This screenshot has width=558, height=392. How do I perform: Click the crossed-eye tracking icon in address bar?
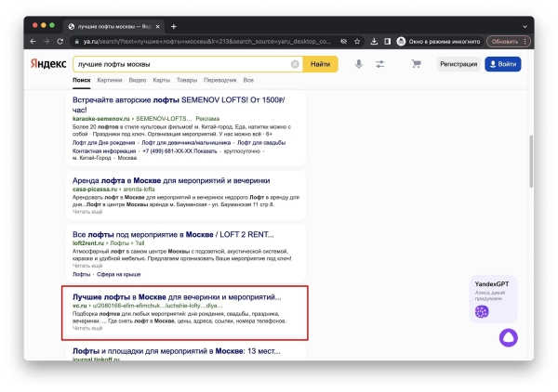[343, 42]
